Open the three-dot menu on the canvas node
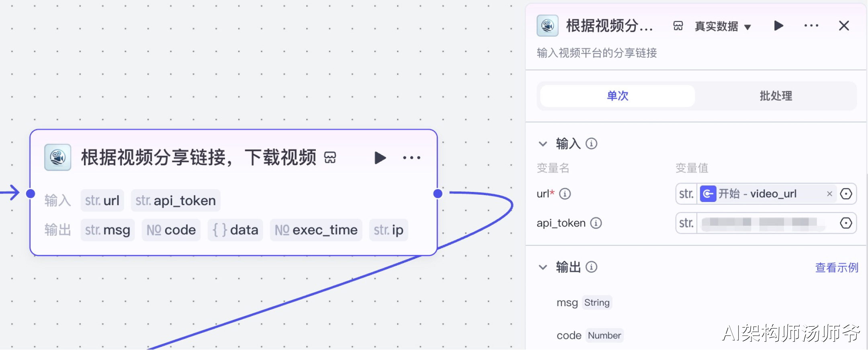The width and height of the screenshot is (868, 350). click(411, 158)
